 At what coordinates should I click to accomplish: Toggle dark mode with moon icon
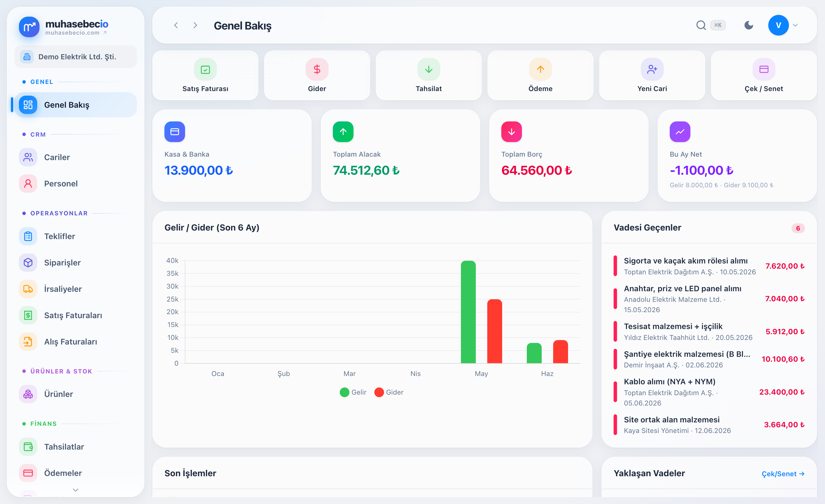click(x=749, y=25)
